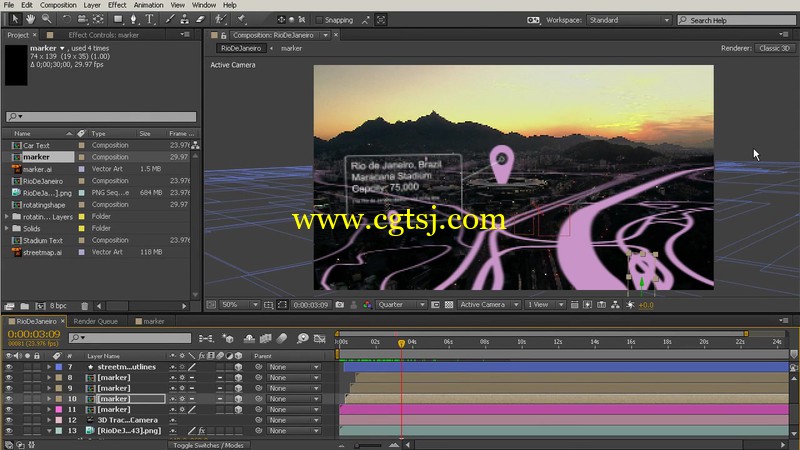Expand the rotatin... Layers folder
This screenshot has width=800, height=450.
point(7,217)
